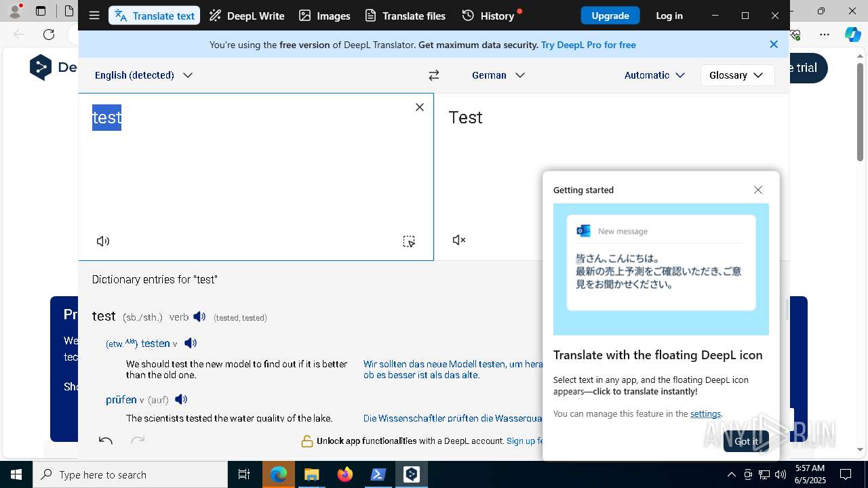Open the volume control in tray
Viewport: 868px width, 488px height.
(780, 474)
